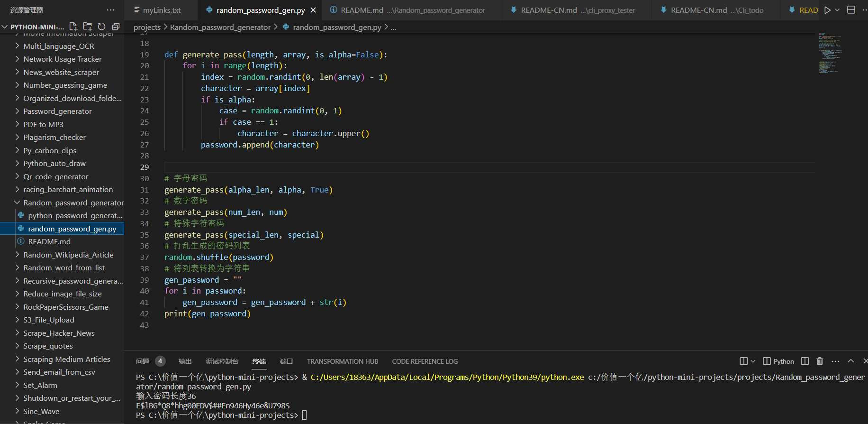Expand the S3_File_Upload folder
The width and height of the screenshot is (868, 424).
(62, 320)
